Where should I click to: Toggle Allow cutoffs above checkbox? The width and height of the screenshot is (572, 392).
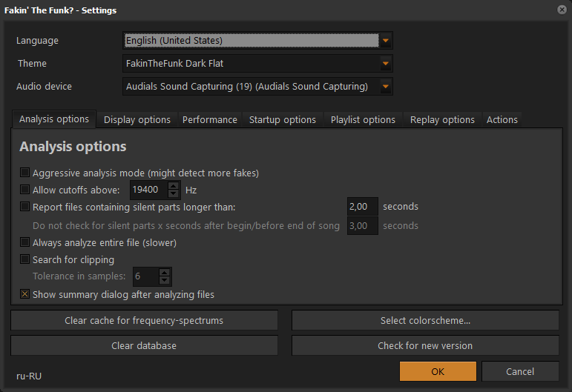(25, 190)
